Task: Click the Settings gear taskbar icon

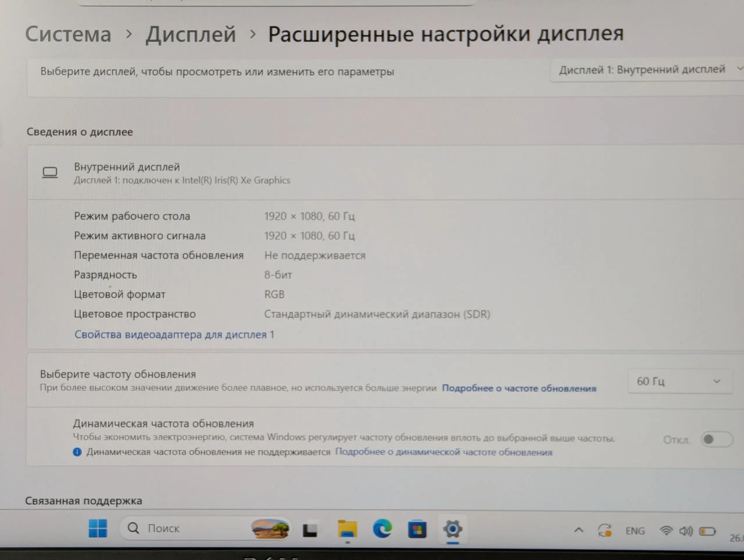Action: click(452, 529)
